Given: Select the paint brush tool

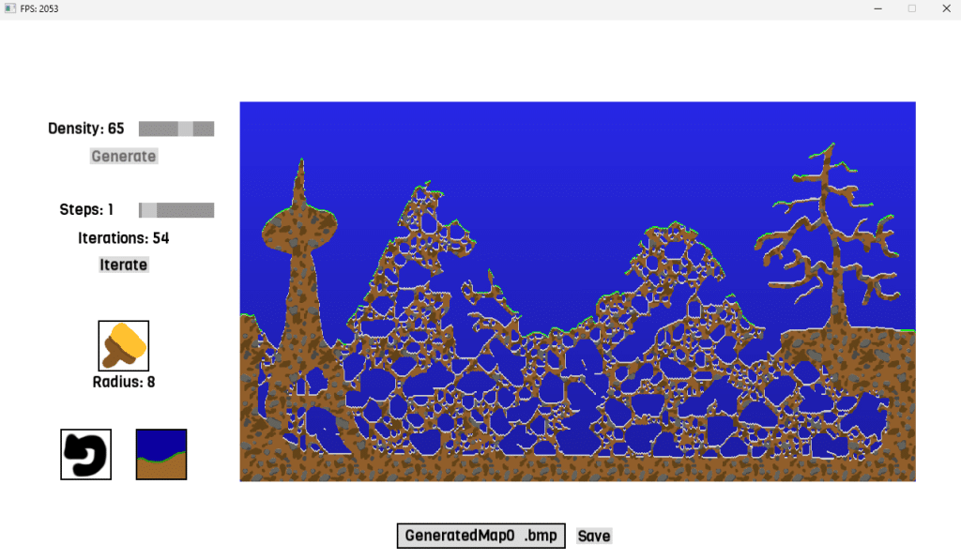Looking at the screenshot, I should coord(123,345).
